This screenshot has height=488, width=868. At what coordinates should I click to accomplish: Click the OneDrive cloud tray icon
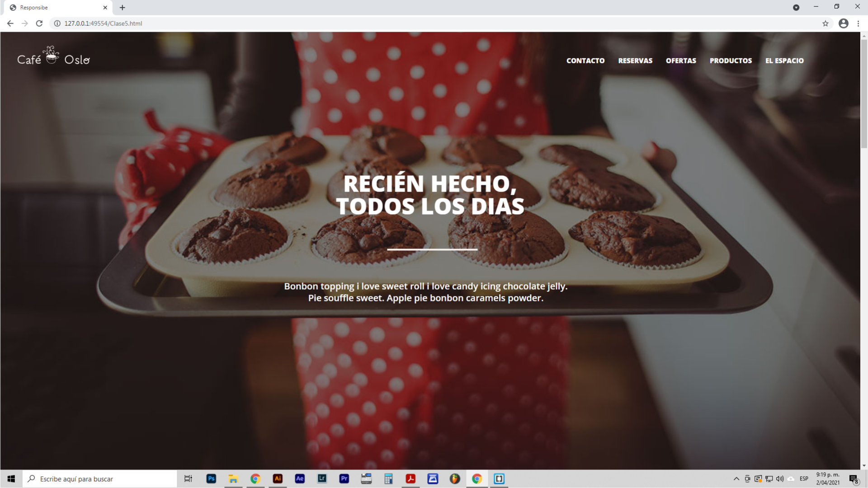(791, 479)
